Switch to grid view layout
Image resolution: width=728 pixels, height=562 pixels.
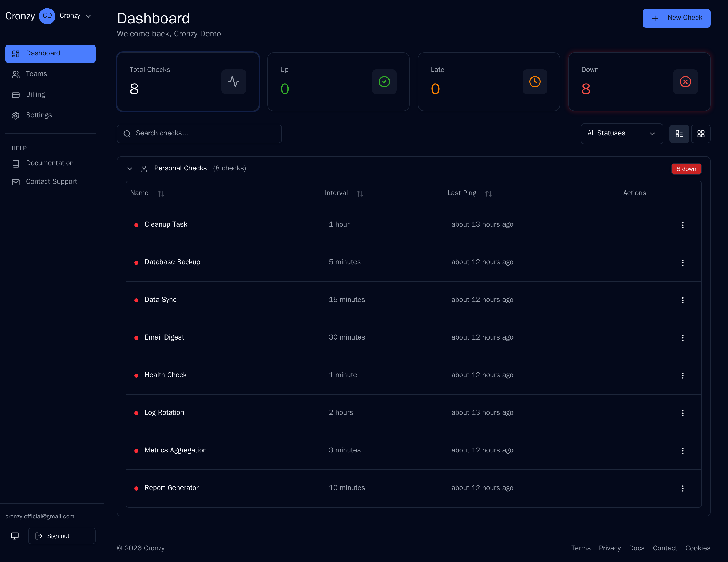[x=701, y=134]
